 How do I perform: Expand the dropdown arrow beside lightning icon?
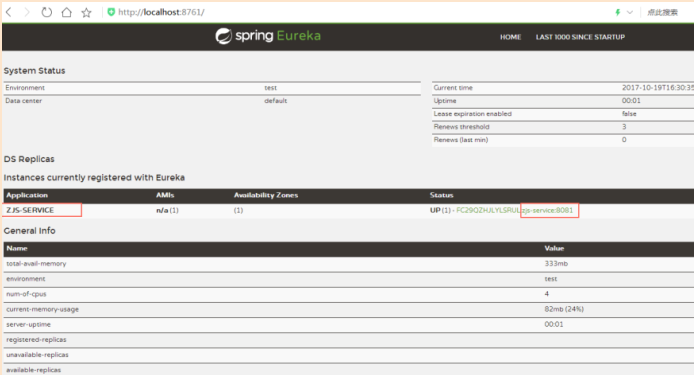click(x=630, y=12)
